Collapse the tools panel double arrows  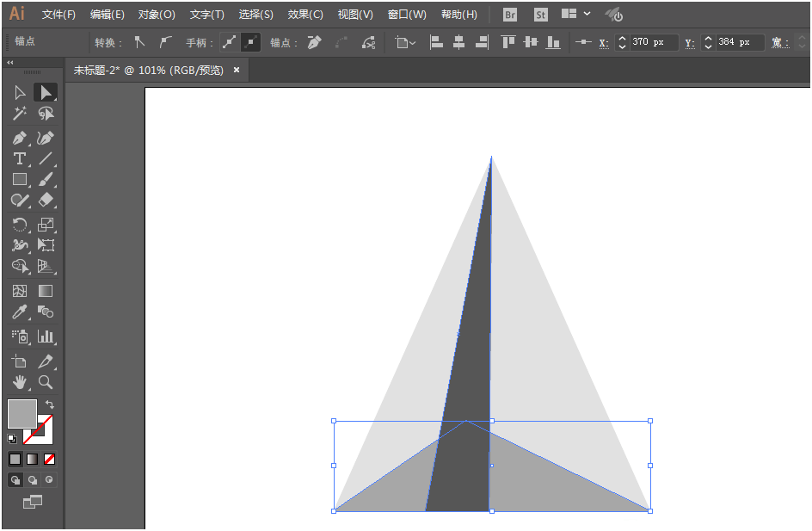[x=9, y=62]
